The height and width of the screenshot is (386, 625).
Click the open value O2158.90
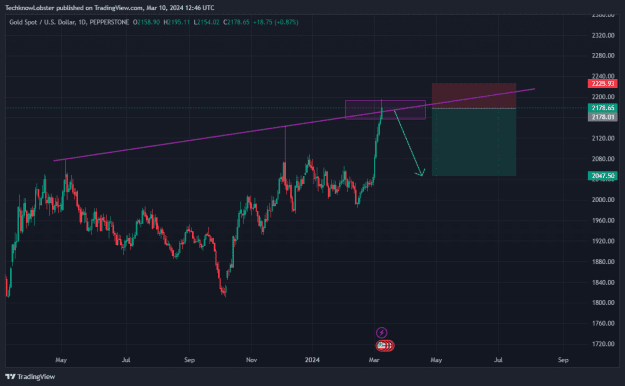pyautogui.click(x=146, y=22)
